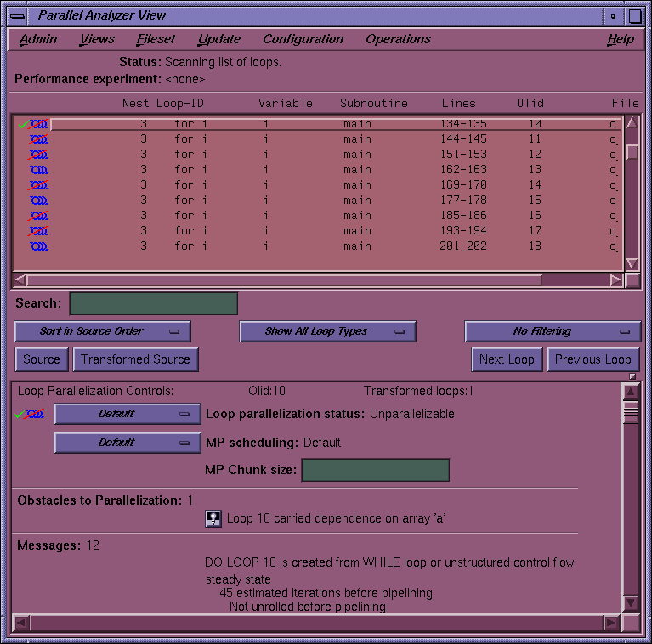Click the loop list scroll up arrow
The height and width of the screenshot is (644, 652).
[x=632, y=122]
